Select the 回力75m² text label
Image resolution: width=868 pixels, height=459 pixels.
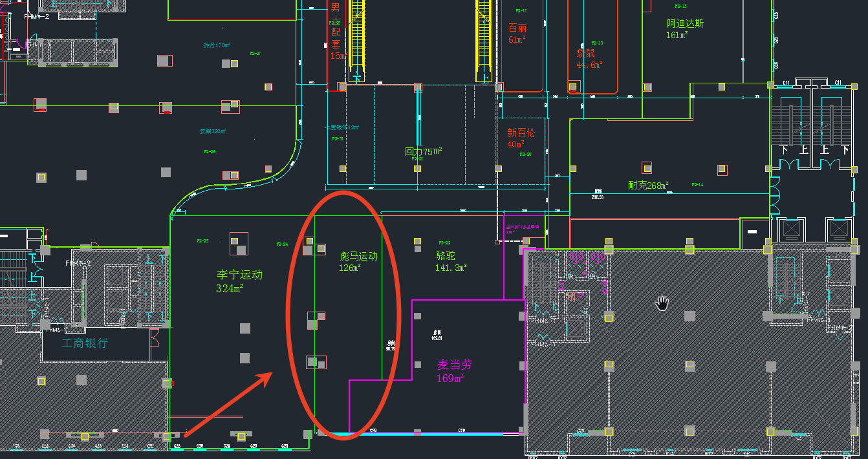pos(423,151)
